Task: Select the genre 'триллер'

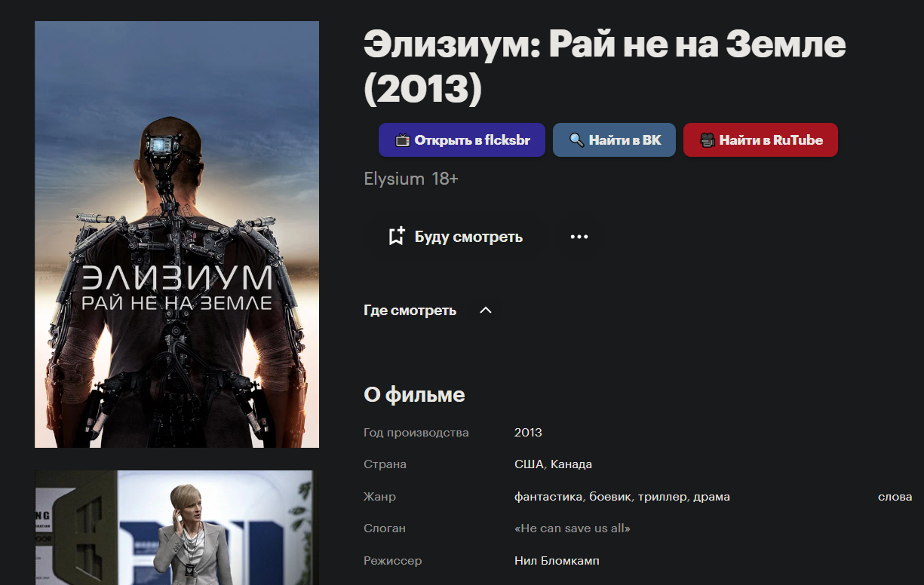Action: click(x=662, y=497)
